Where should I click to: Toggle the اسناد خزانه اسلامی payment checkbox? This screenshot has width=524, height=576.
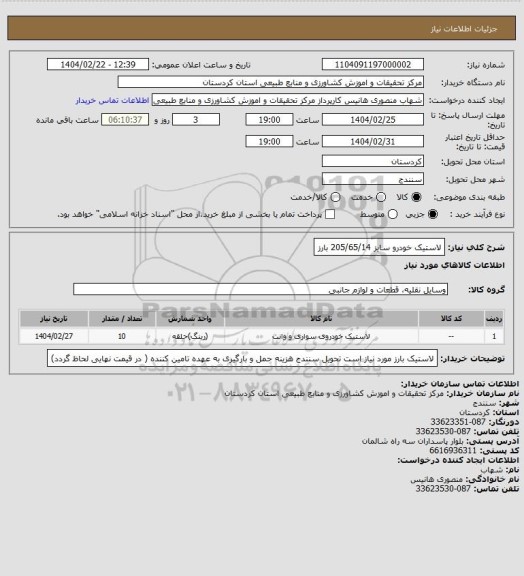pos(330,214)
